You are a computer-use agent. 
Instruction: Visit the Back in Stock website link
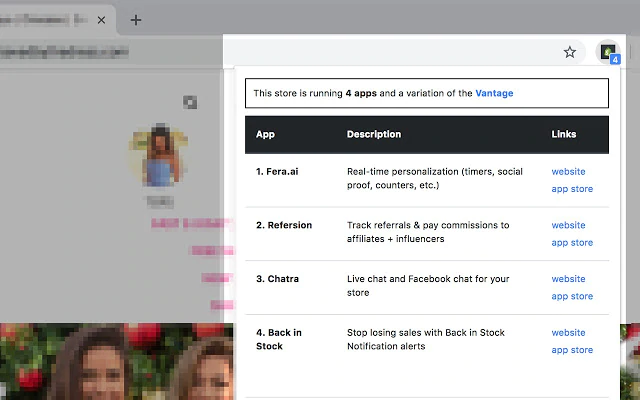[568, 333]
